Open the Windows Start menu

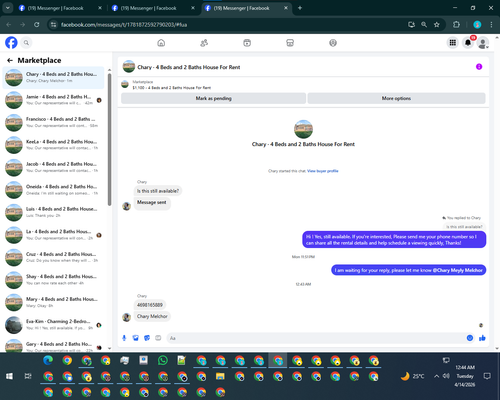click(9, 376)
